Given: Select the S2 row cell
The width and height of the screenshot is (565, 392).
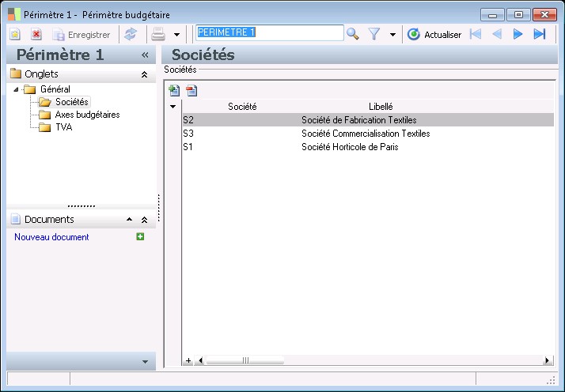Looking at the screenshot, I should (242, 120).
